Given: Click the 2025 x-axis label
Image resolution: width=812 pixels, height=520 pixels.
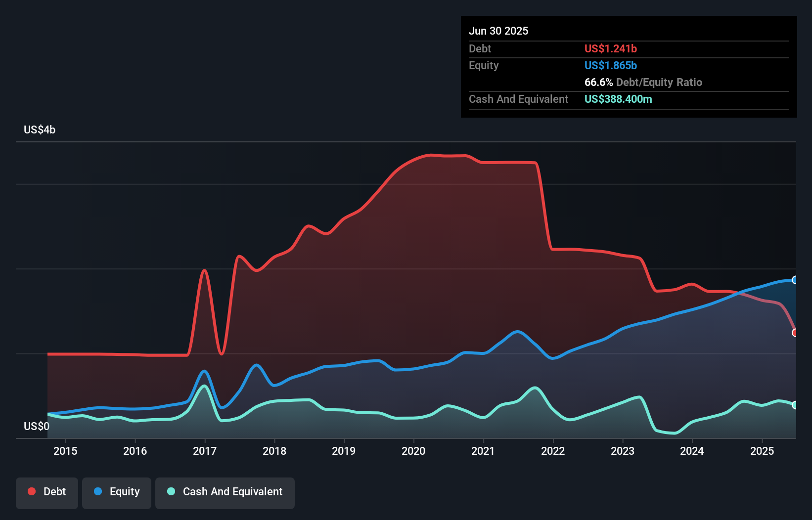Looking at the screenshot, I should tap(762, 451).
